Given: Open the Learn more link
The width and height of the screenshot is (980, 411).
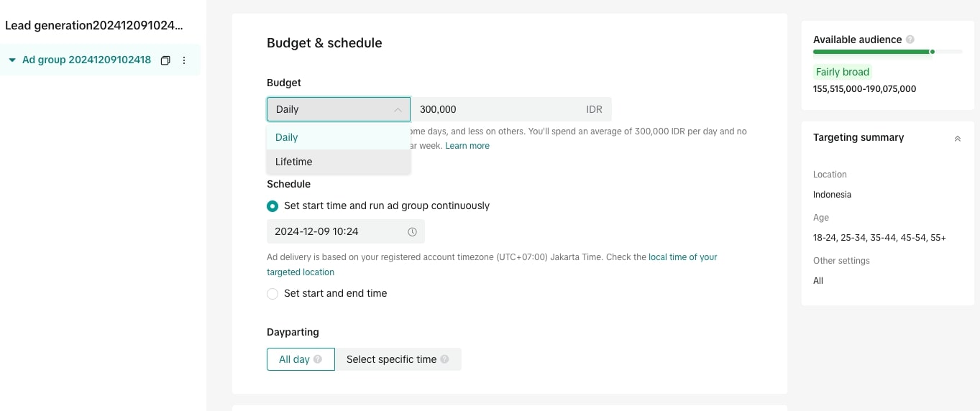Looking at the screenshot, I should pos(467,146).
